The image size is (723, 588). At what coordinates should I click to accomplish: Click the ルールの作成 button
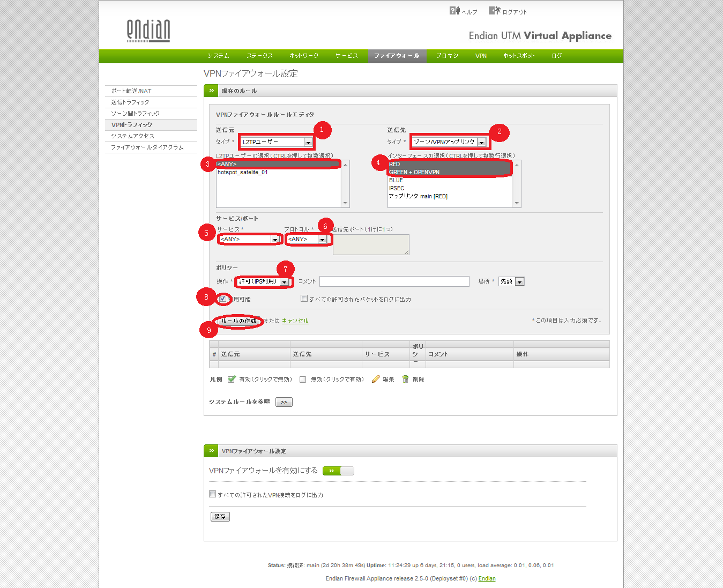[x=238, y=321]
